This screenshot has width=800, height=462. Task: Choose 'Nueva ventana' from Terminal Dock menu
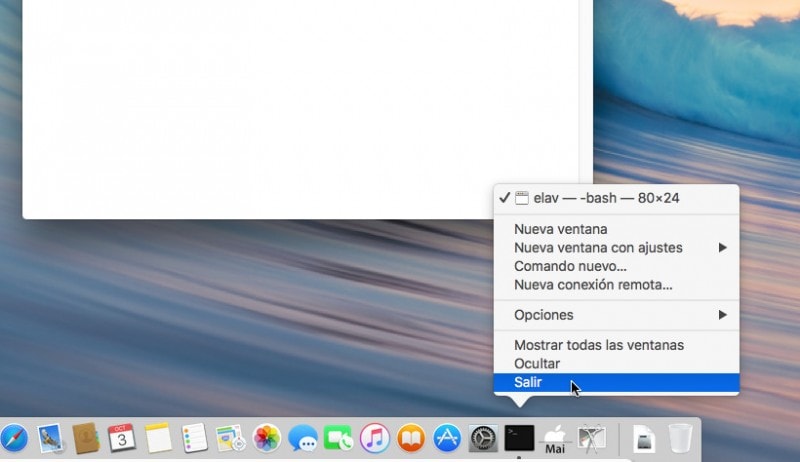616,229
